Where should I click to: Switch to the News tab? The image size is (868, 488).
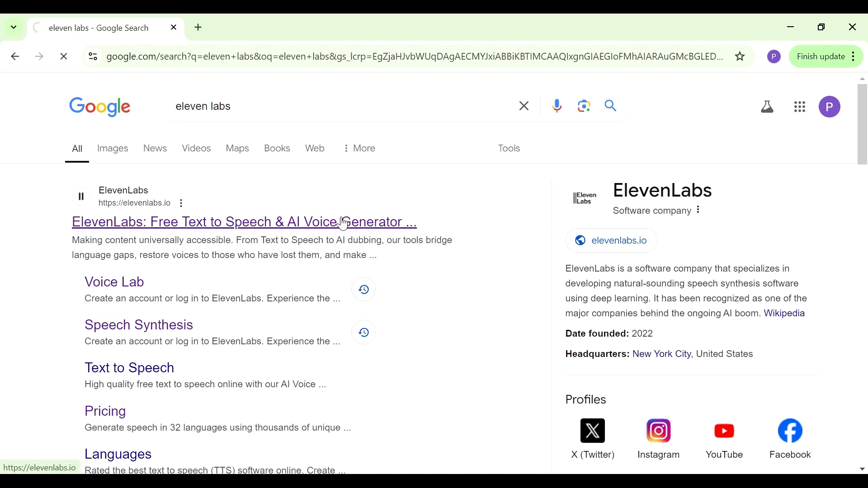coord(156,149)
